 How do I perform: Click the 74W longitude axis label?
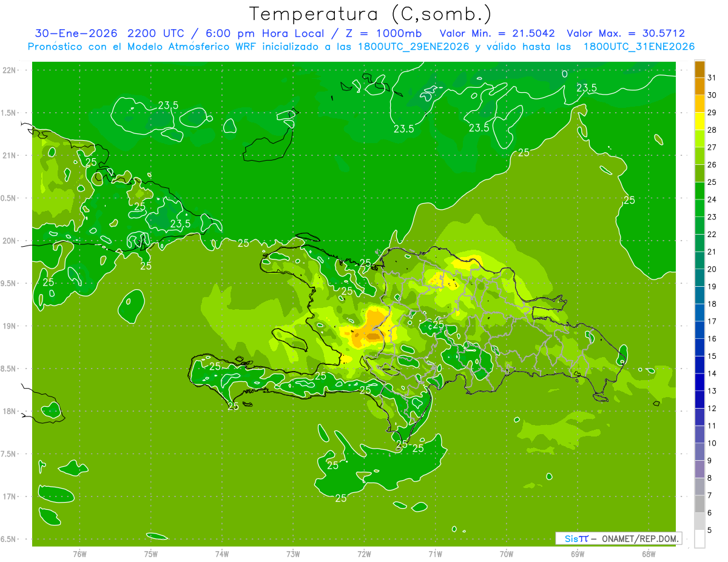[222, 554]
